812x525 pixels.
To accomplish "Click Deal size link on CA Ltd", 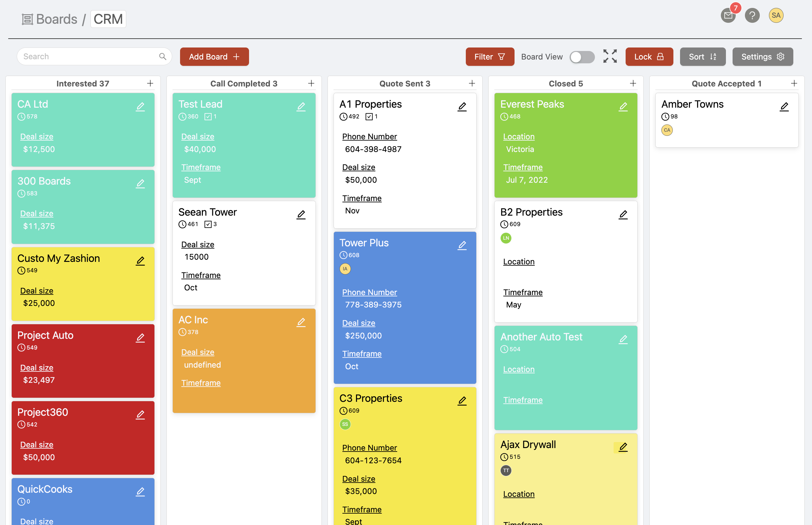I will point(37,137).
